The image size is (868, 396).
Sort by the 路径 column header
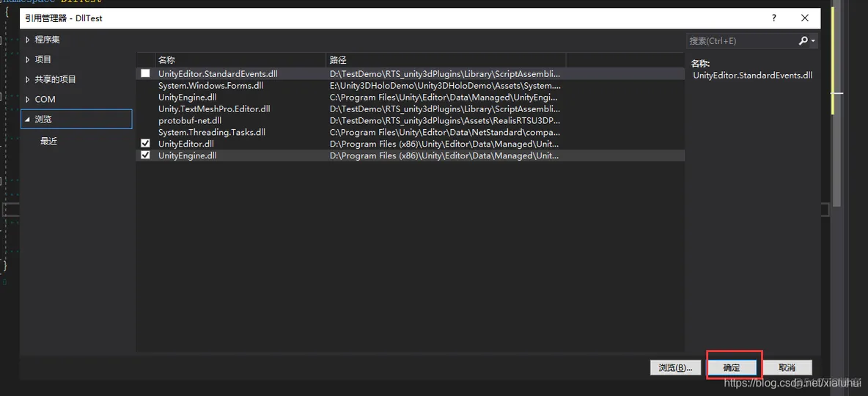[446, 60]
